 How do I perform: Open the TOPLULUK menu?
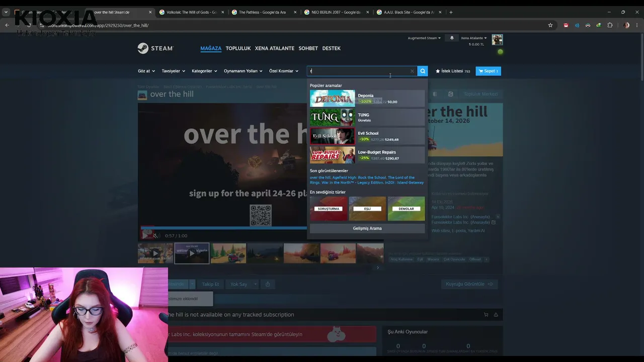(x=238, y=48)
